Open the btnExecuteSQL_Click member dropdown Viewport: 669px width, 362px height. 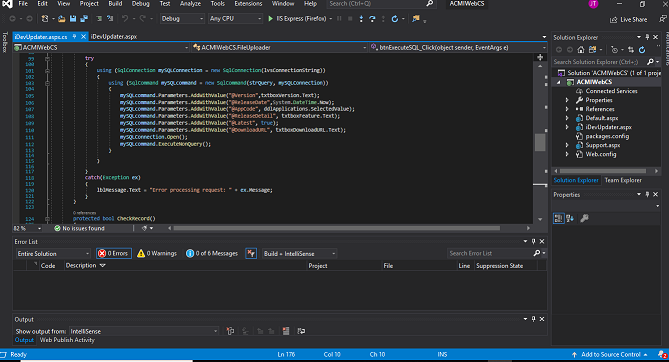(x=458, y=47)
